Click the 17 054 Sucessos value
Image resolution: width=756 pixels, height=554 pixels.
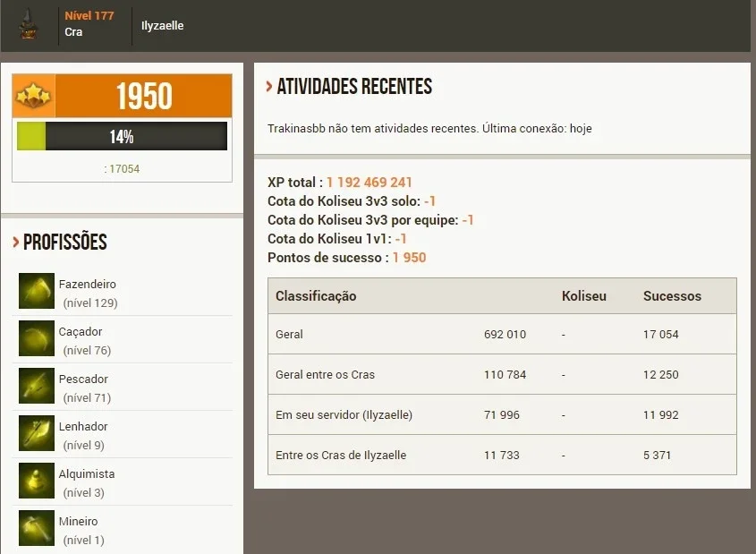[660, 334]
